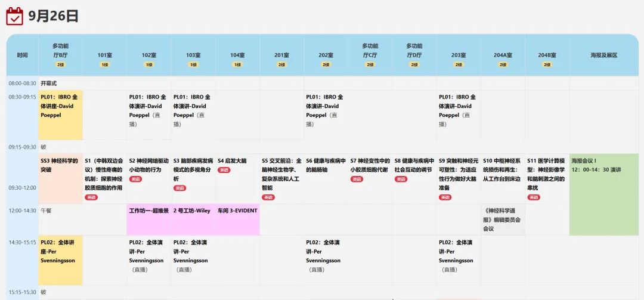This screenshot has width=644, height=300.
Task: Click the calendar icon beside 9月26日
Action: 14,16
